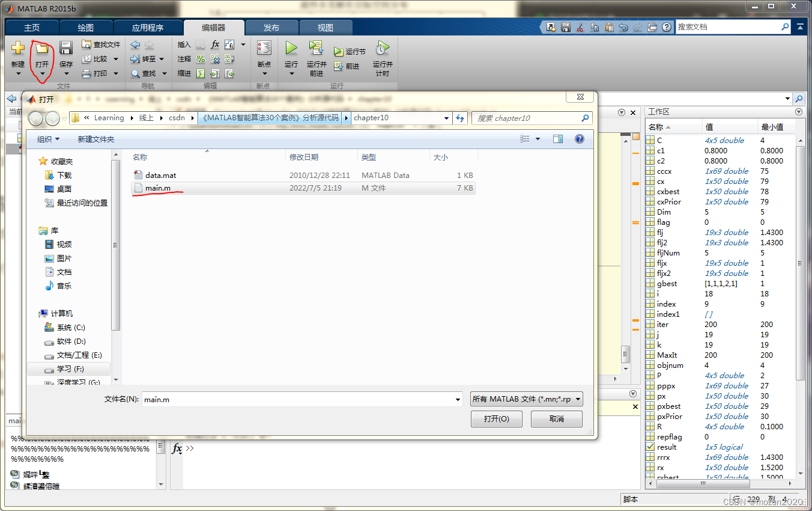Click the search chapter10 field
Viewport: 812px width, 511px height.
532,118
